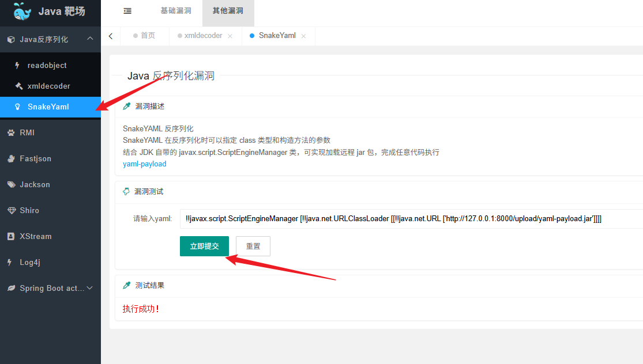Image resolution: width=643 pixels, height=364 pixels.
Task: Open the yaml-payload link
Action: 145,164
